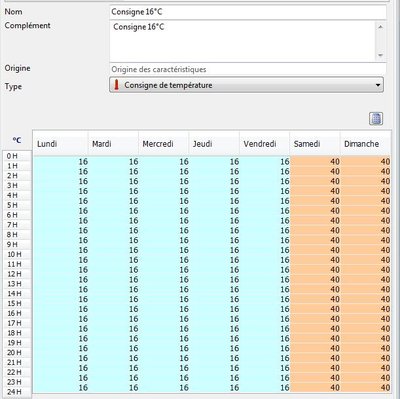Select the 24 H row header
400x399 pixels.
[x=17, y=392]
